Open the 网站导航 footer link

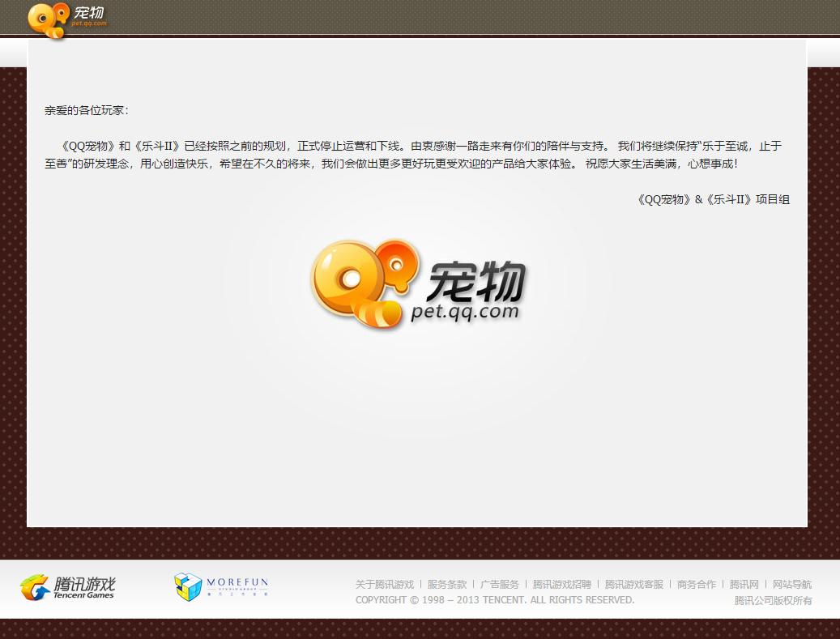pos(791,585)
